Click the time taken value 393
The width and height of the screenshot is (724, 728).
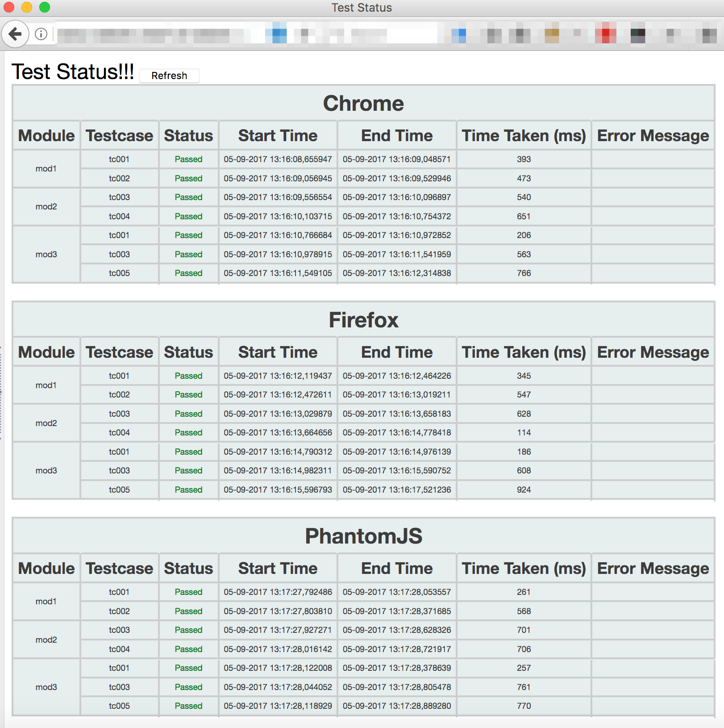coord(524,159)
